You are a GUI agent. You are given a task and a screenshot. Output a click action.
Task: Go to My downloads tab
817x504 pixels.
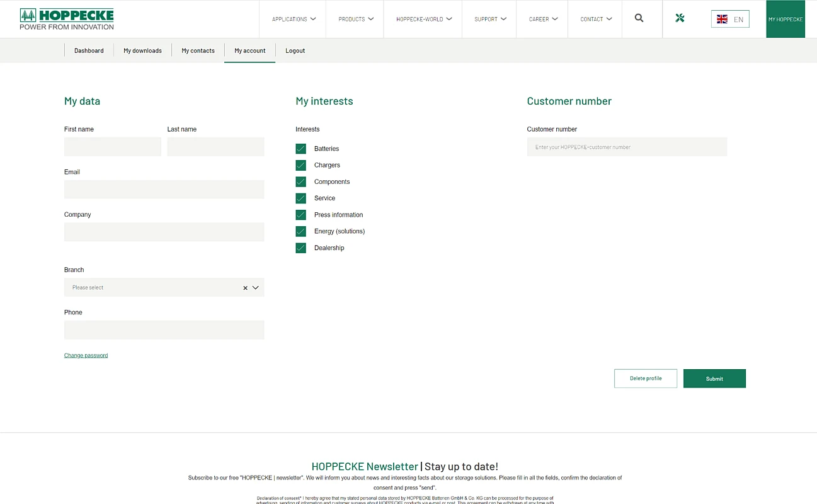[x=142, y=50]
